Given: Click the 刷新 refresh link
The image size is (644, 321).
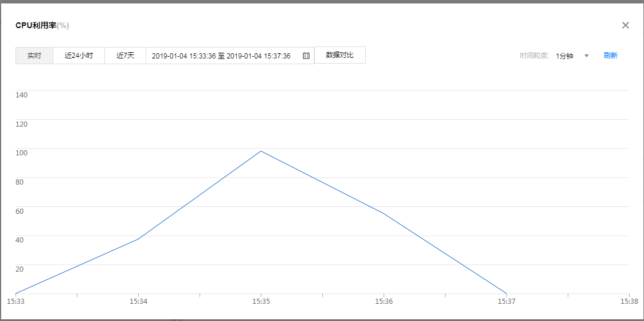Looking at the screenshot, I should (x=610, y=56).
